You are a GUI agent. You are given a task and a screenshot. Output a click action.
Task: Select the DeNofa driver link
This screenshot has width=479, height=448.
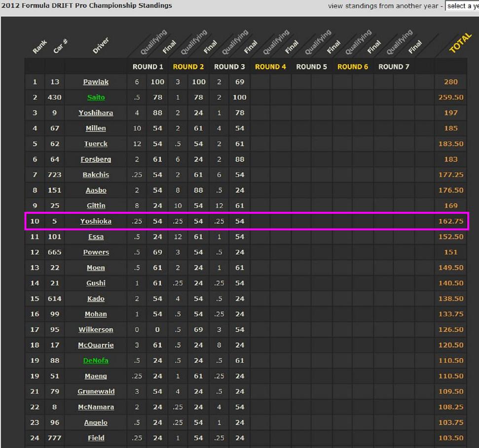96,361
